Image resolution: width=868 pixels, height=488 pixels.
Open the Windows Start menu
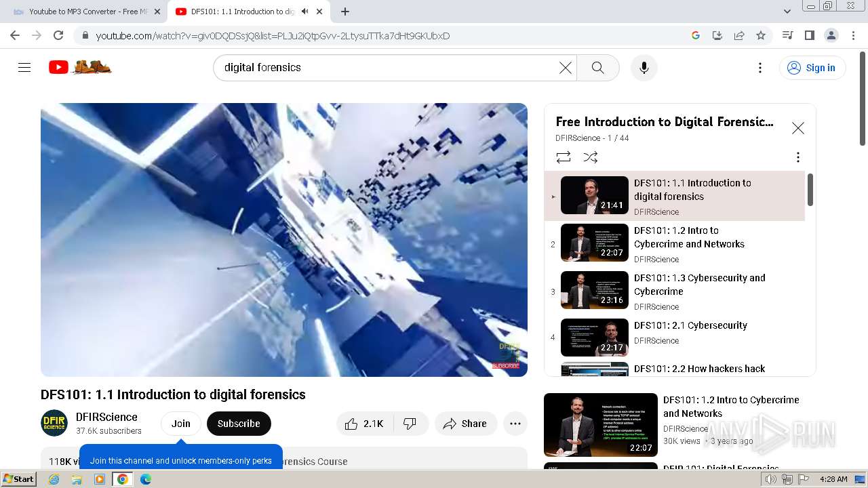18,479
